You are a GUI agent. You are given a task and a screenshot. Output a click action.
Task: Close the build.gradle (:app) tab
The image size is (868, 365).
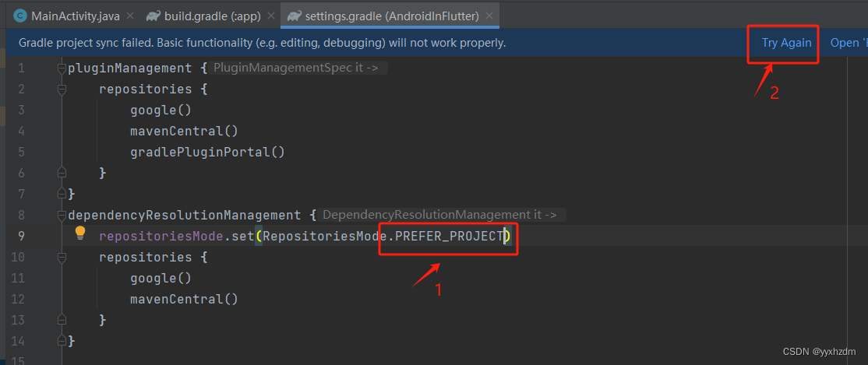(x=270, y=16)
